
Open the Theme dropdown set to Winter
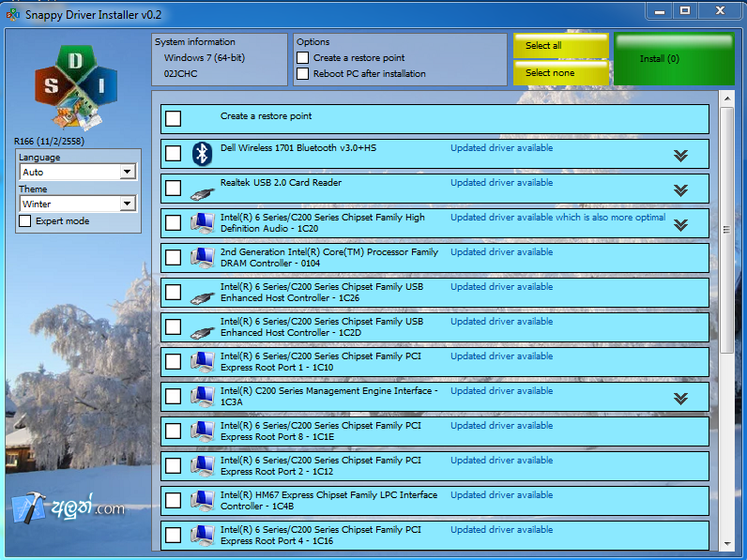[78, 204]
